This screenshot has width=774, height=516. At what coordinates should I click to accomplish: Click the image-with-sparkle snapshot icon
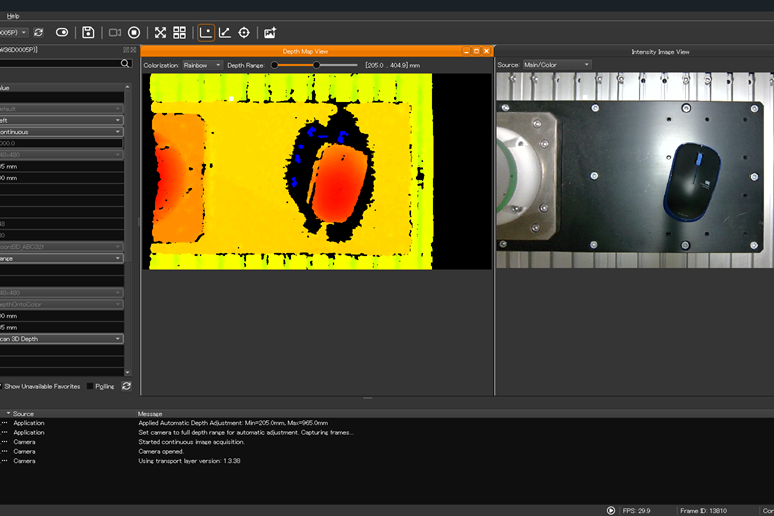270,33
